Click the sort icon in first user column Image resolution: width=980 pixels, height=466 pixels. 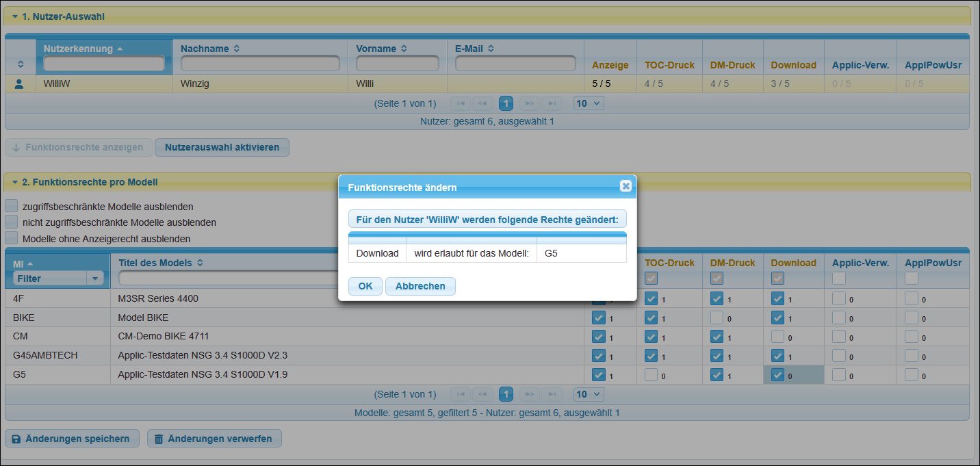tap(21, 64)
